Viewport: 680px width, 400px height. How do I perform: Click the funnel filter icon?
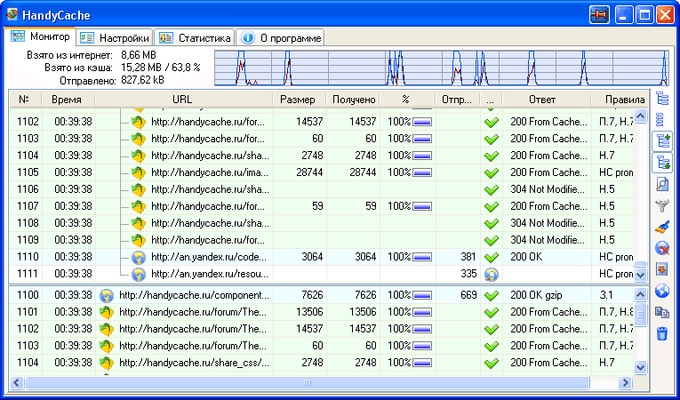pyautogui.click(x=662, y=206)
